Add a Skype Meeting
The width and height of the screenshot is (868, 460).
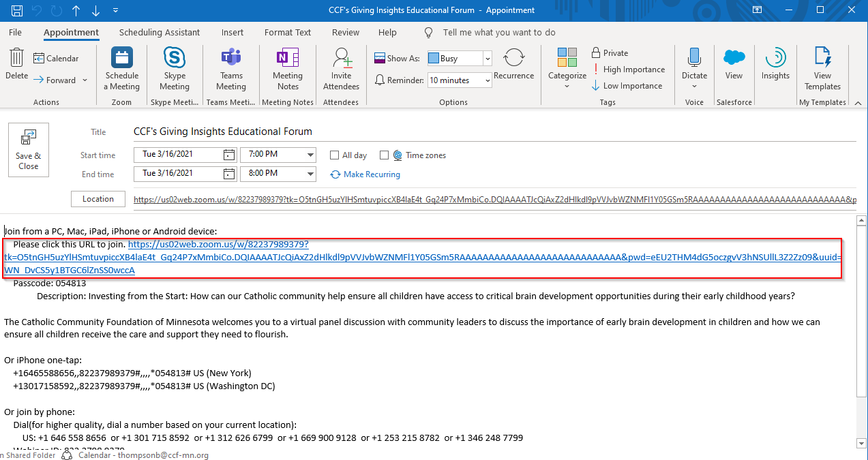pos(175,69)
